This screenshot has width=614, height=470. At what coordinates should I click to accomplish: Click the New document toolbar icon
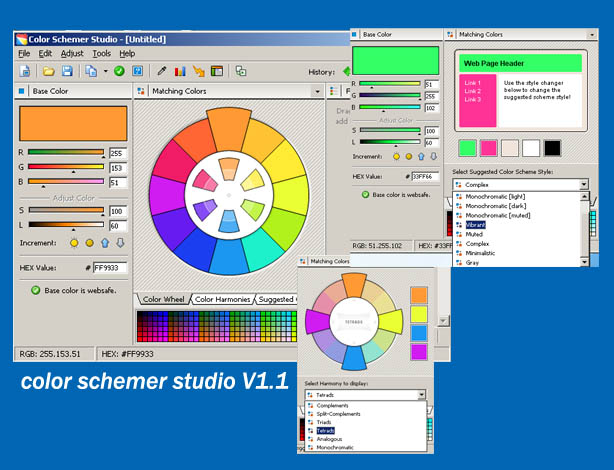[x=25, y=71]
